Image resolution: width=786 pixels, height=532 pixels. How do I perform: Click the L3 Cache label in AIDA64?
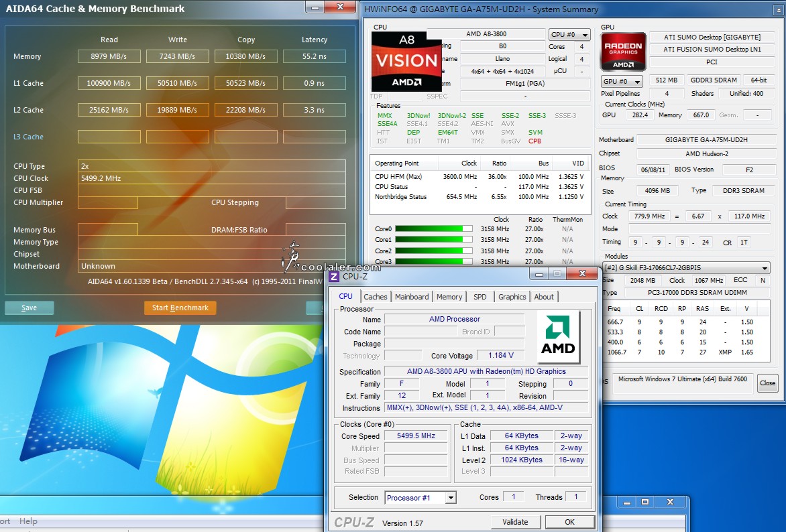click(29, 137)
